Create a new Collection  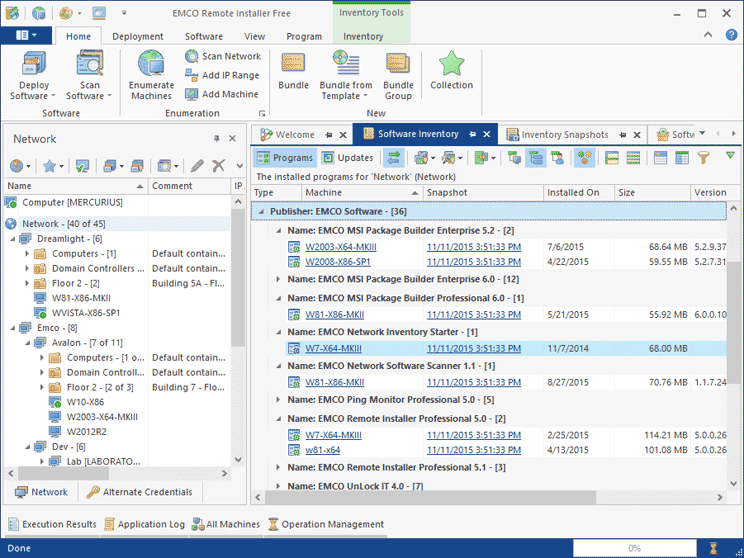pos(451,71)
